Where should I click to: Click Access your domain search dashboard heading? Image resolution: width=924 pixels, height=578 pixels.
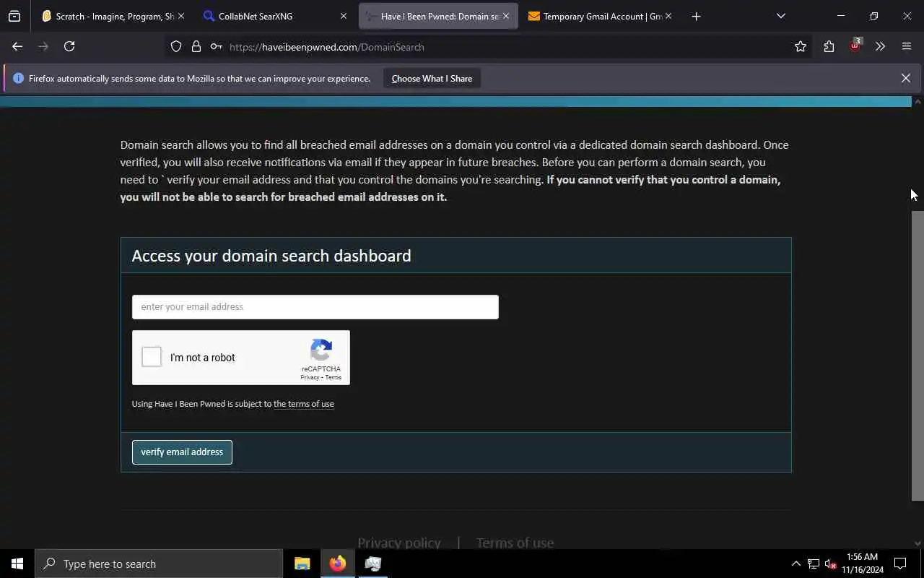coord(271,256)
